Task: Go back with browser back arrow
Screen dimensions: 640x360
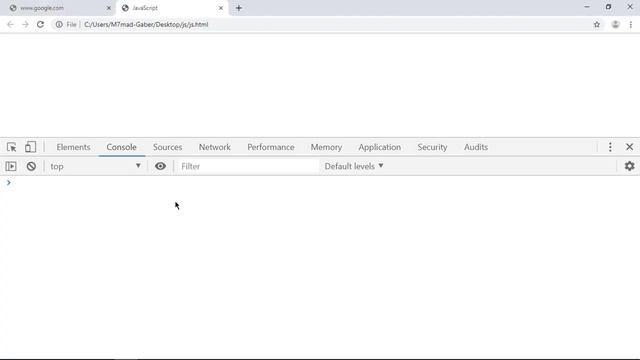Action: click(x=10, y=24)
